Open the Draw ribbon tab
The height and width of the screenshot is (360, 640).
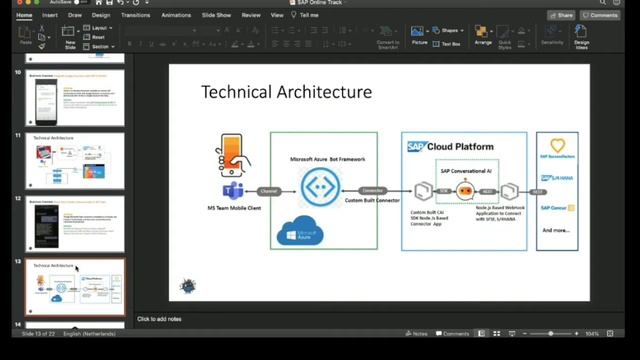75,15
